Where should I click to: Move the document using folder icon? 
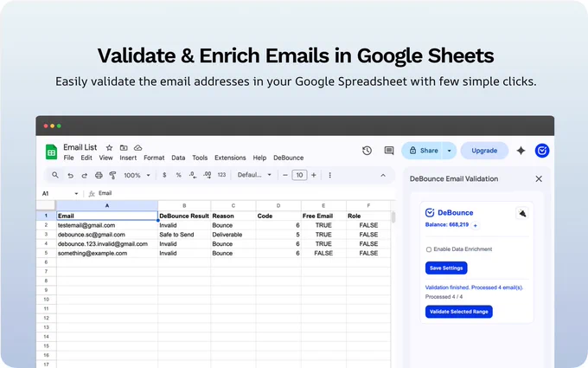[x=124, y=148]
